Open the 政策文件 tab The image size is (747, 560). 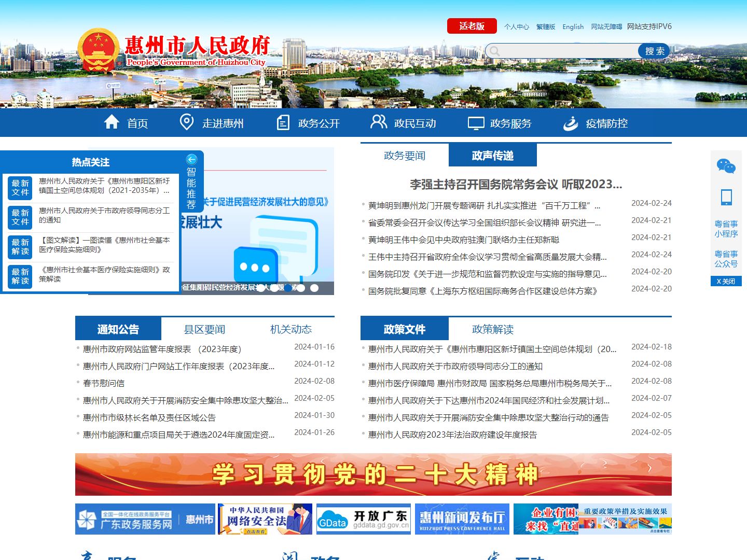click(405, 329)
